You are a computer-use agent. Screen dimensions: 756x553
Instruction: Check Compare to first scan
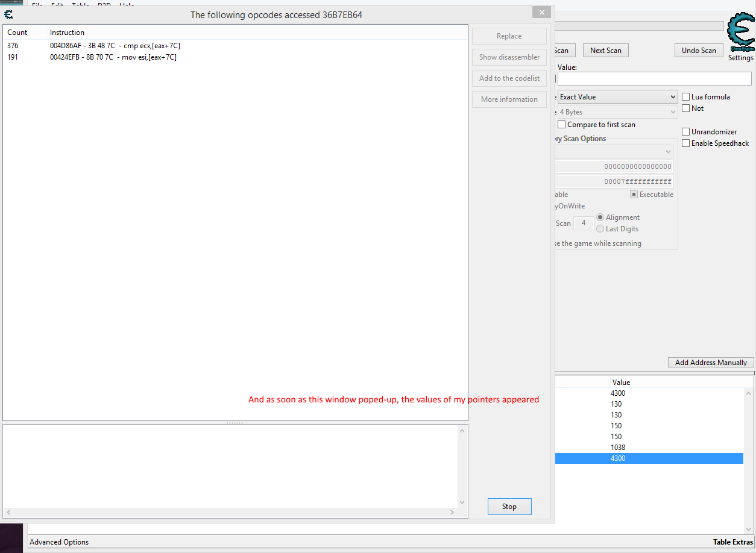click(562, 125)
